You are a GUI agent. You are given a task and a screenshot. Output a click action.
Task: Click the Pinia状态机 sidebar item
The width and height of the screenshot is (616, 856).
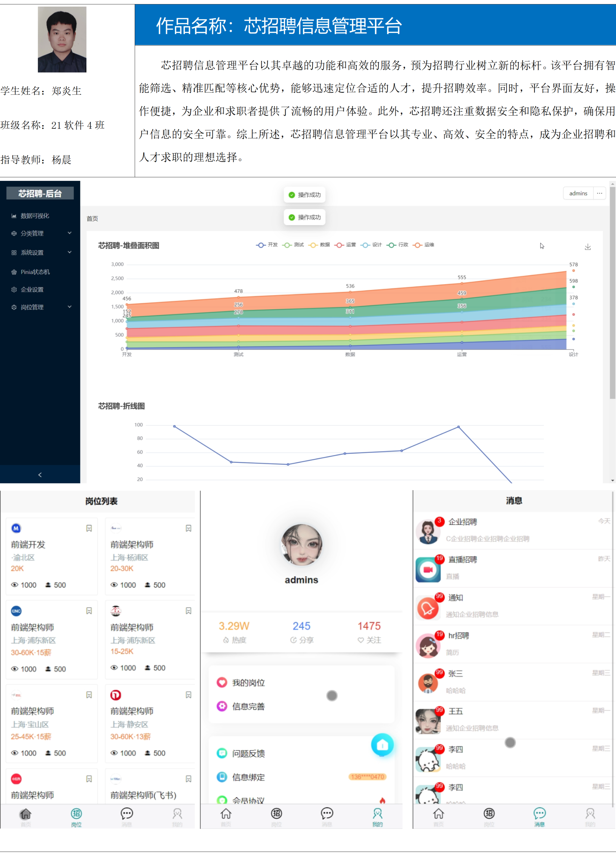point(35,272)
